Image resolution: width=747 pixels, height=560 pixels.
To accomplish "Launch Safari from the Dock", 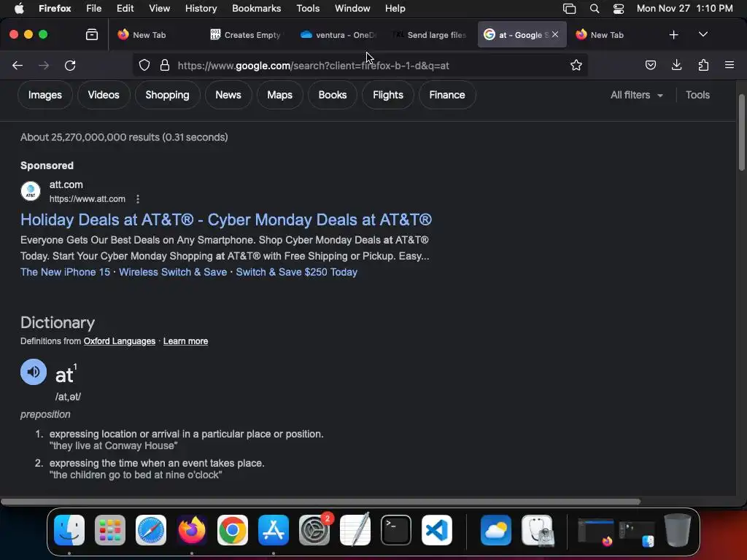I will tap(151, 530).
